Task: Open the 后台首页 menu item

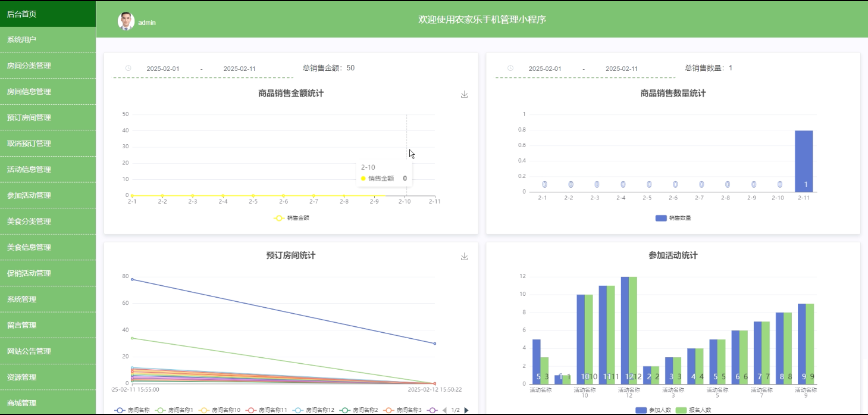Action: [48, 14]
